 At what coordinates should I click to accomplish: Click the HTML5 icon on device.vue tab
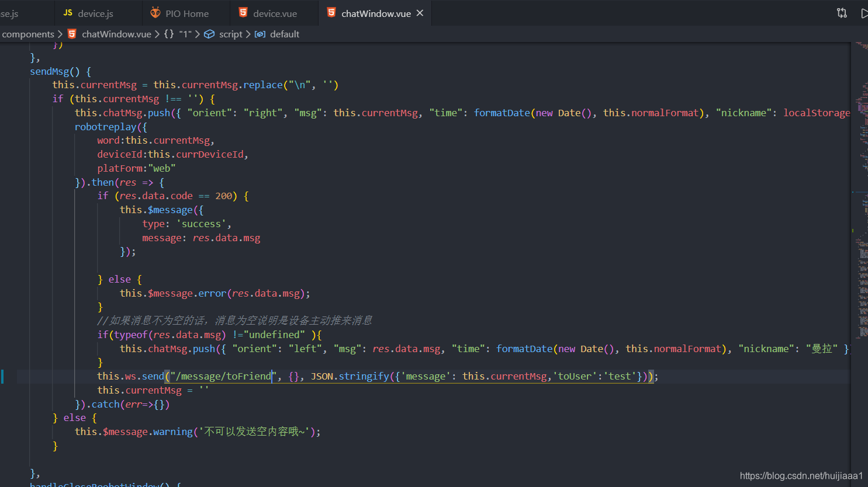click(243, 13)
